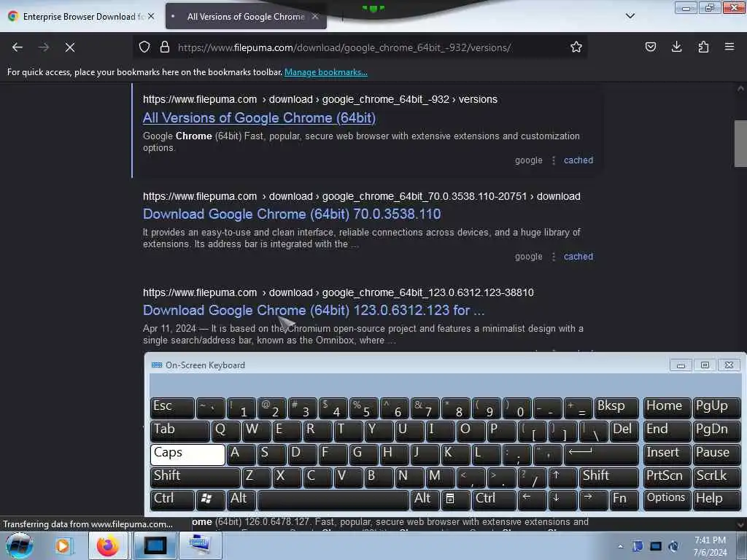Toggle right Alt key on On-Screen Keyboard

425,499
